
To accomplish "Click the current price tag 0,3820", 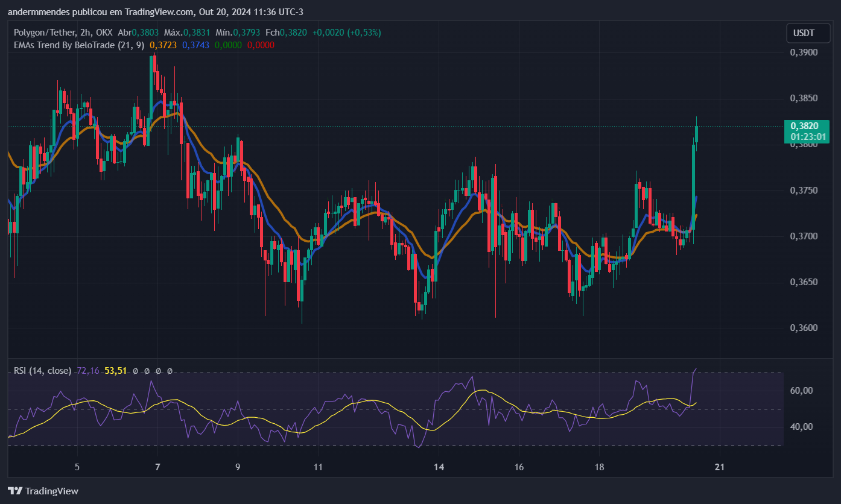I will click(807, 126).
